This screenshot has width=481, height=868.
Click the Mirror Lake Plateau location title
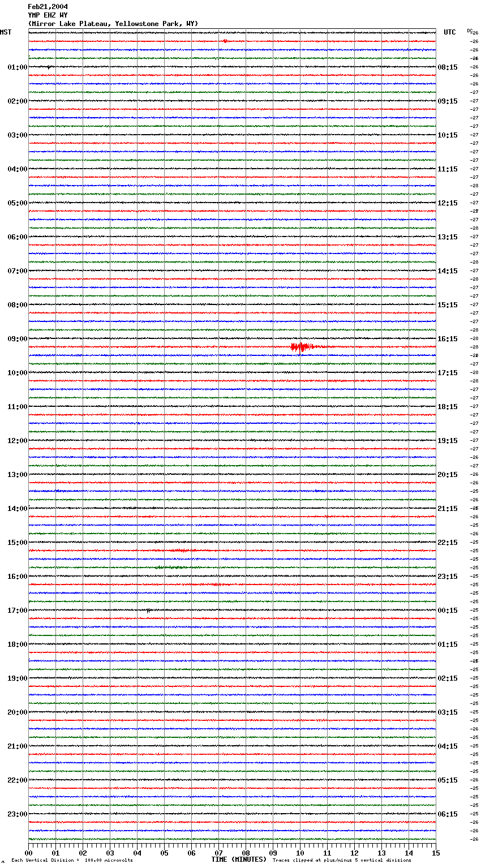click(113, 24)
